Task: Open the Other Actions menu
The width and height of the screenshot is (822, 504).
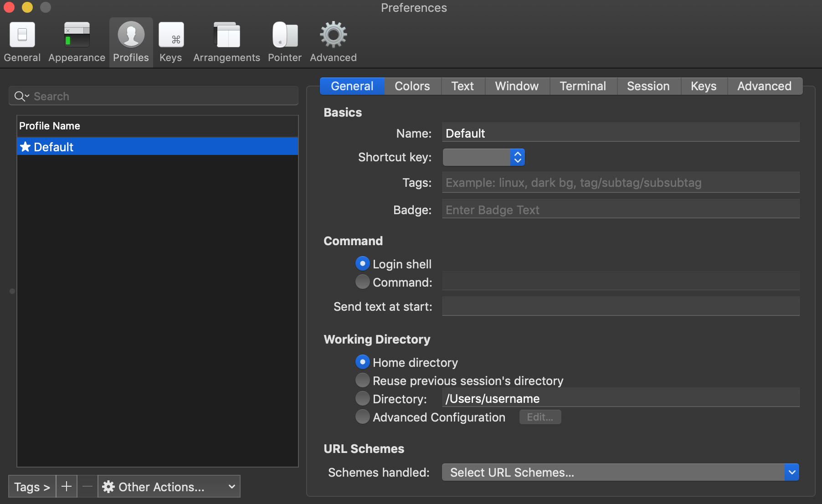Action: 169,486
